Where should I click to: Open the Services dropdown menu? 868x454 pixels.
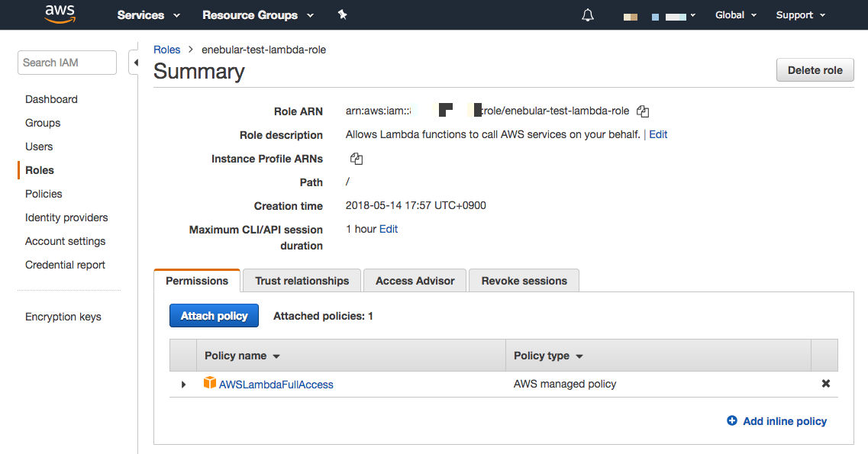[x=148, y=15]
